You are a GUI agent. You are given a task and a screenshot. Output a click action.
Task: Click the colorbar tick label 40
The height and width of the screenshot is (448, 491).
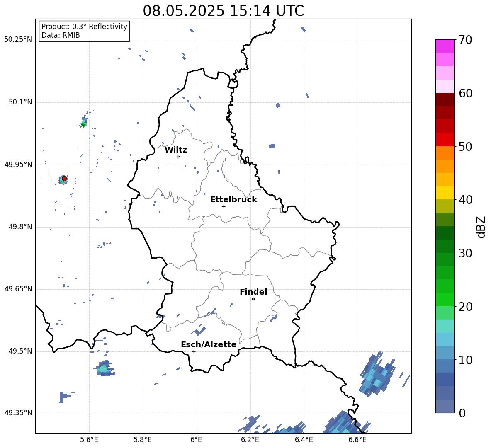(465, 200)
